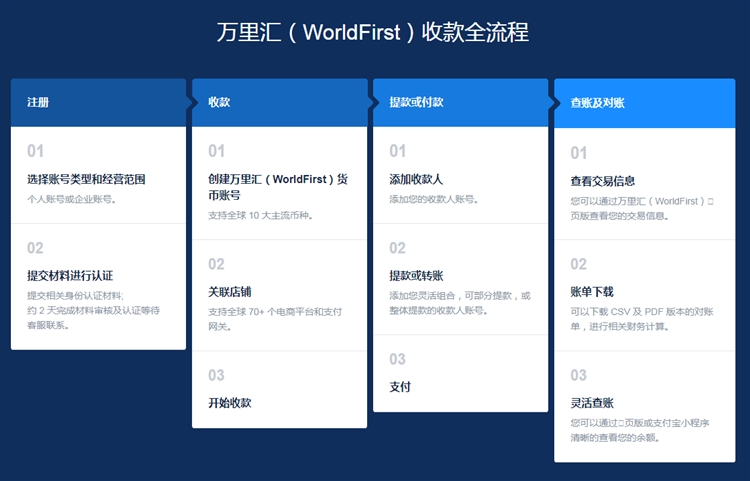Click the text 支持全球 70+ 个电商平台和支付网关
750x481 pixels.
pos(275,319)
